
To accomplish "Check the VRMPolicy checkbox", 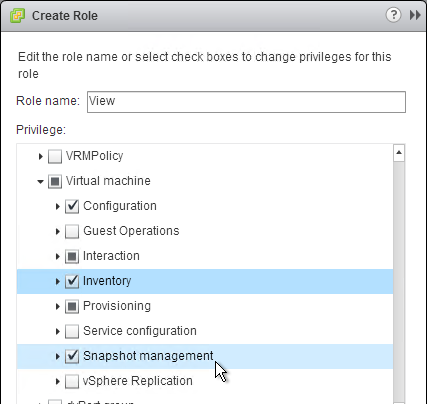I will click(55, 156).
